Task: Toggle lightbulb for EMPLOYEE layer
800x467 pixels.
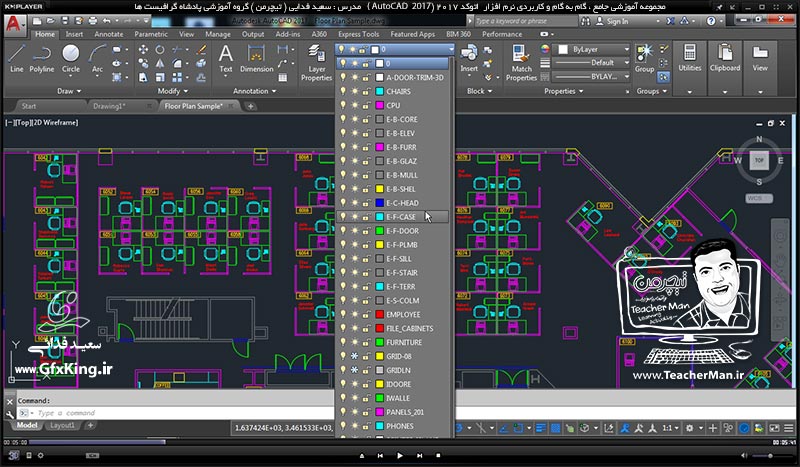Action: click(343, 314)
